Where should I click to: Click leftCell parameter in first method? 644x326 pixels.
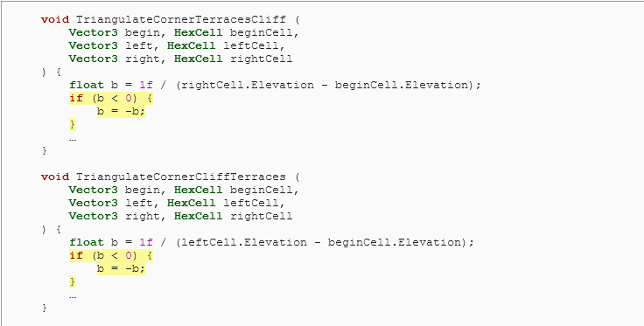pos(251,45)
